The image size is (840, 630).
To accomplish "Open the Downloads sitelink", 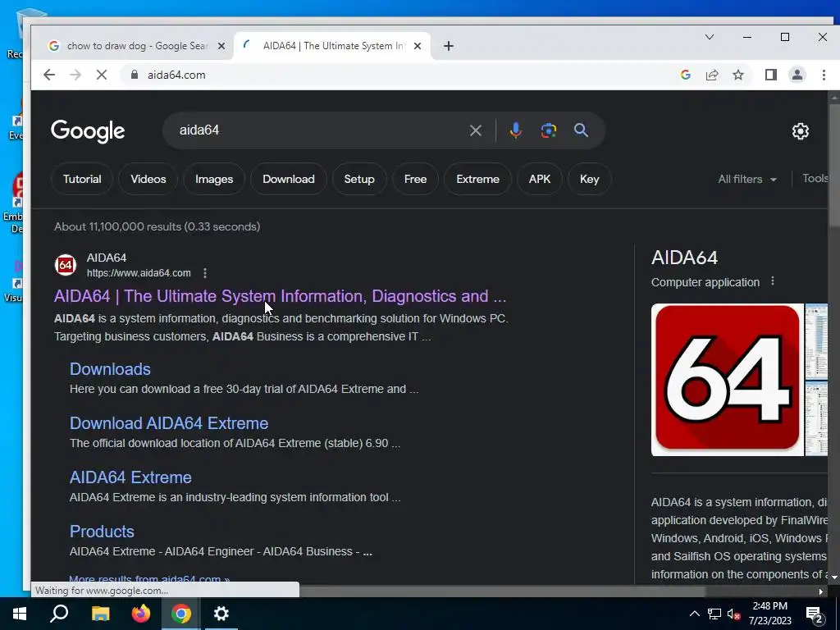I will (110, 369).
